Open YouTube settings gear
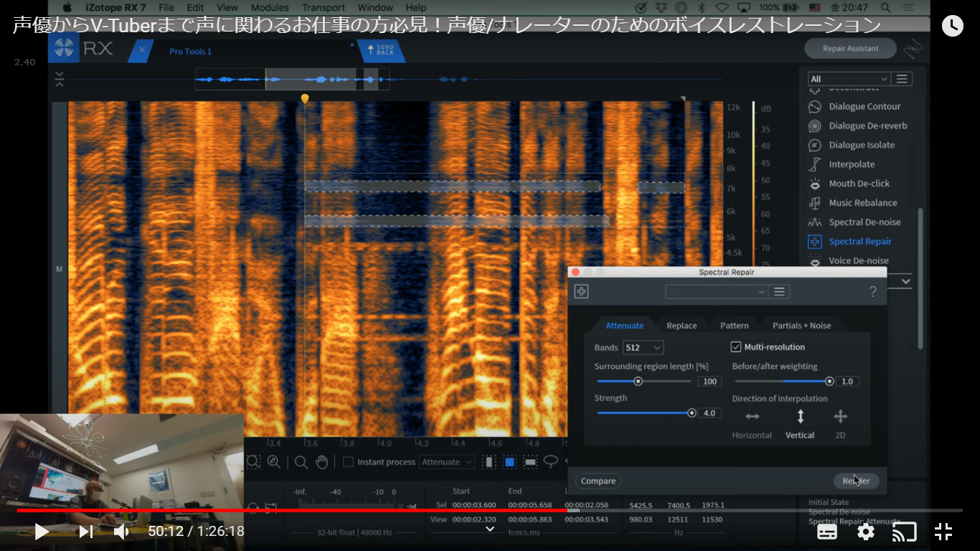980x551 pixels. (x=866, y=532)
